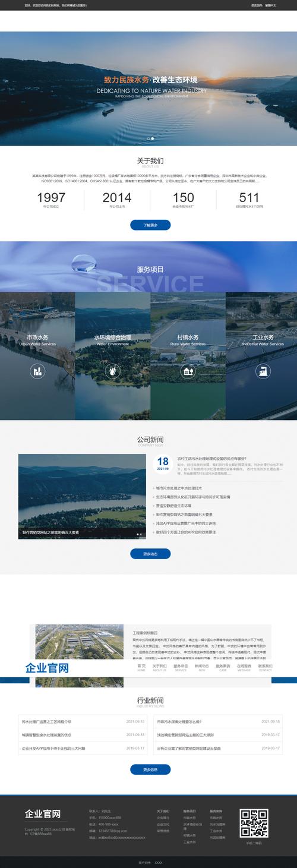Click footer heading 服务项目
Screen dimensions: 297x868
(189, 810)
